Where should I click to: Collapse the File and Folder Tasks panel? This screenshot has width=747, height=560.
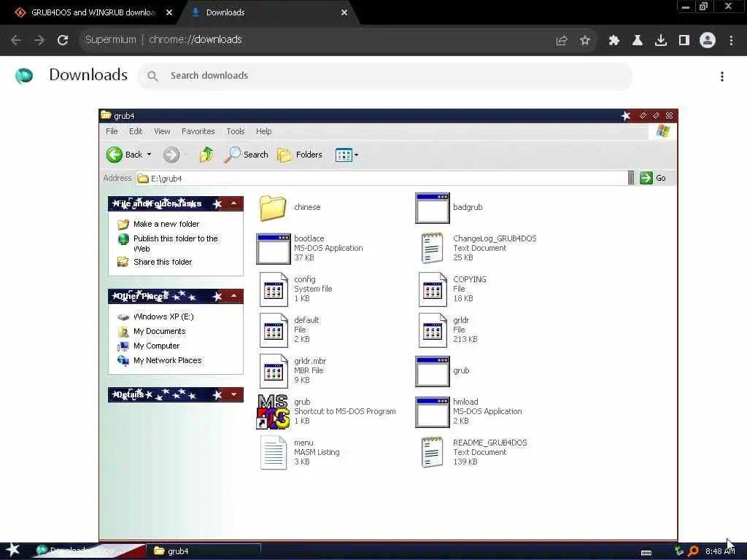[x=234, y=204]
